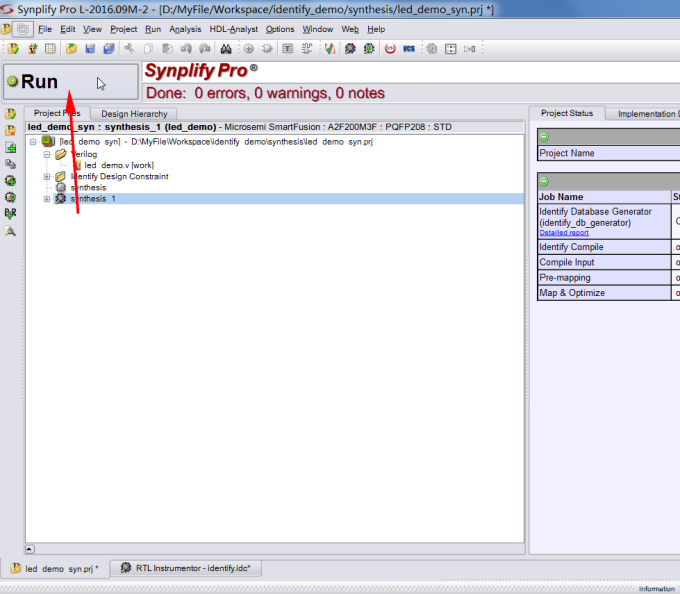Open the Edit menu
This screenshot has width=680, height=594.
[x=68, y=29]
